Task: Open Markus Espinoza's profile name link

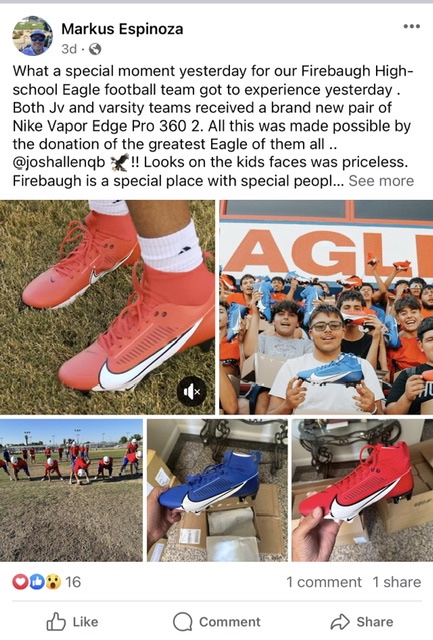Action: pyautogui.click(x=122, y=29)
